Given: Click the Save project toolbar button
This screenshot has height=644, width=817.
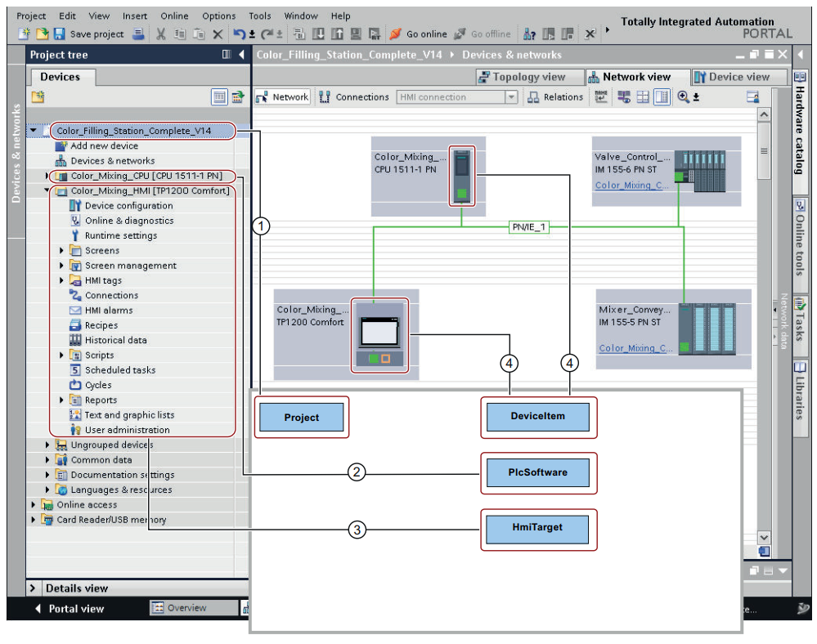Looking at the screenshot, I should 88,34.
